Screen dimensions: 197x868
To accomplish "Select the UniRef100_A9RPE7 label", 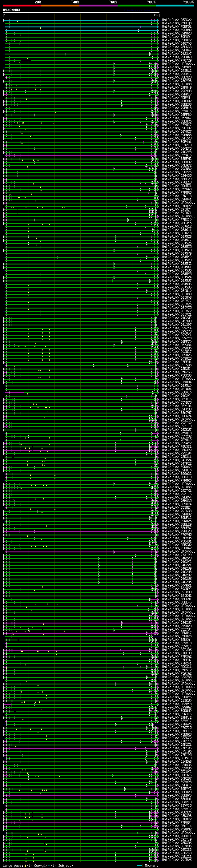I will [177, 94].
